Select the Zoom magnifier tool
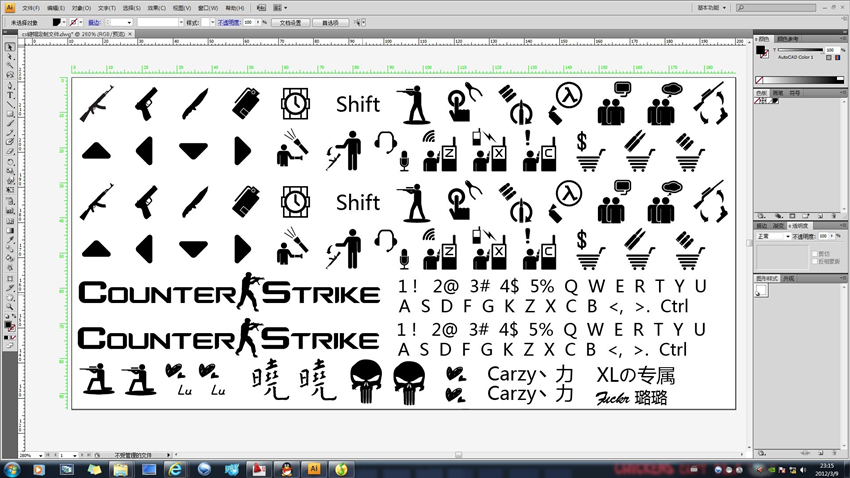 [x=10, y=307]
